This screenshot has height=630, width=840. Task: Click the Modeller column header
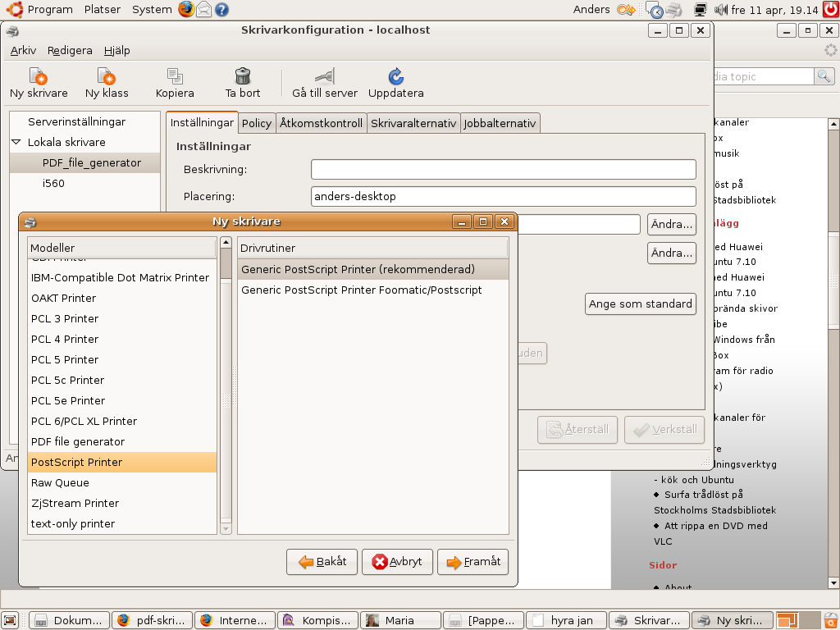(x=122, y=248)
